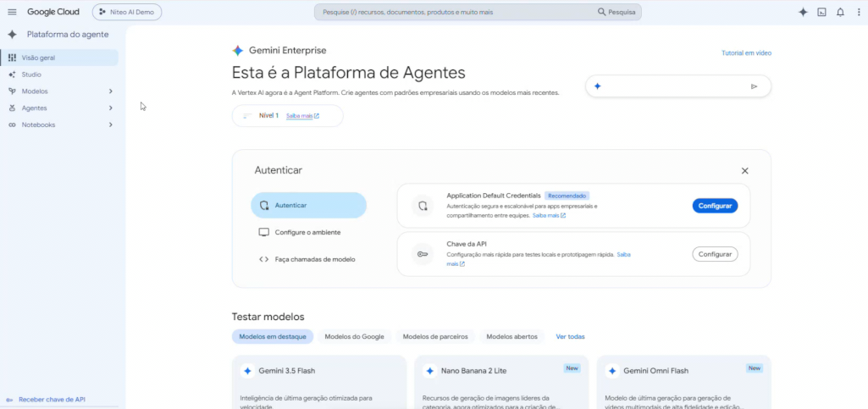Open the Tutorial em vídeo link

[x=746, y=53]
